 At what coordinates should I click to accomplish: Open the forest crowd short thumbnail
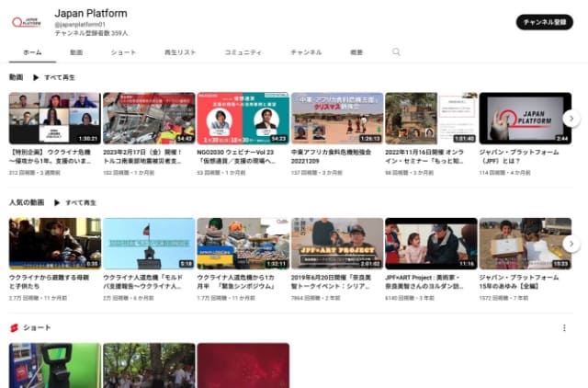click(x=149, y=366)
